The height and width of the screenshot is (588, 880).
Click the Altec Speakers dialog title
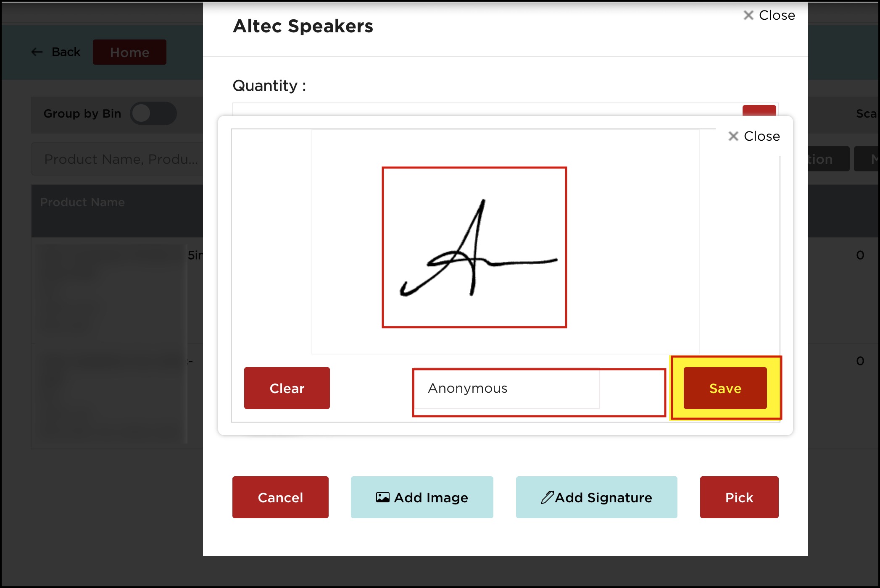tap(303, 26)
